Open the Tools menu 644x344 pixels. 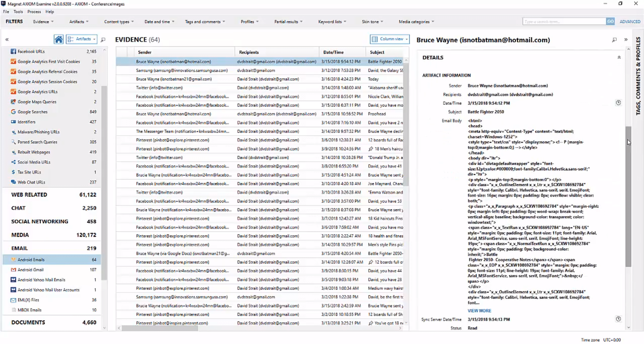click(18, 11)
